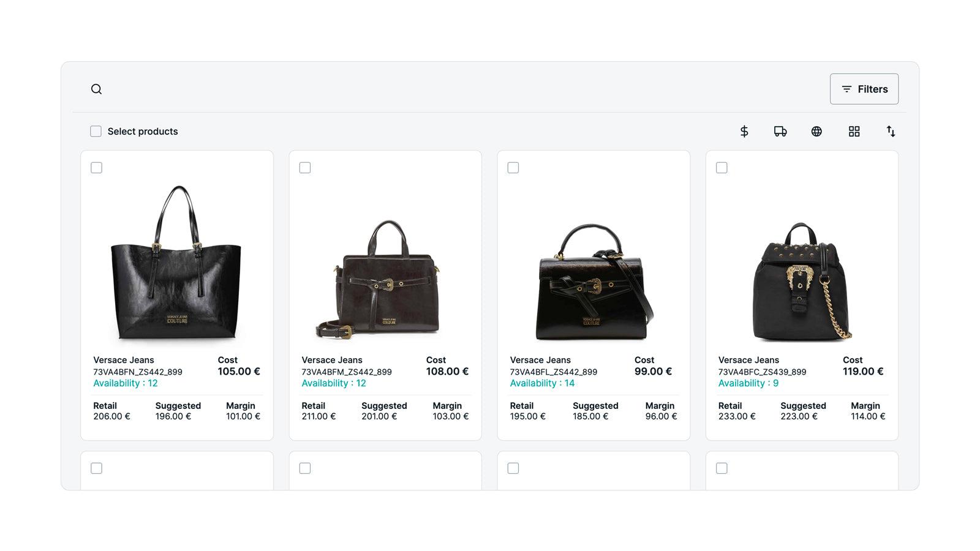Click the dollar currency icon
This screenshot has width=980, height=551.
tap(744, 131)
